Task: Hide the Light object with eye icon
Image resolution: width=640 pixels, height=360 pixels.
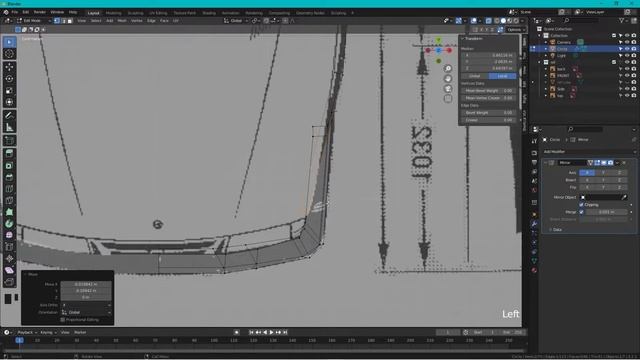Action: point(627,55)
